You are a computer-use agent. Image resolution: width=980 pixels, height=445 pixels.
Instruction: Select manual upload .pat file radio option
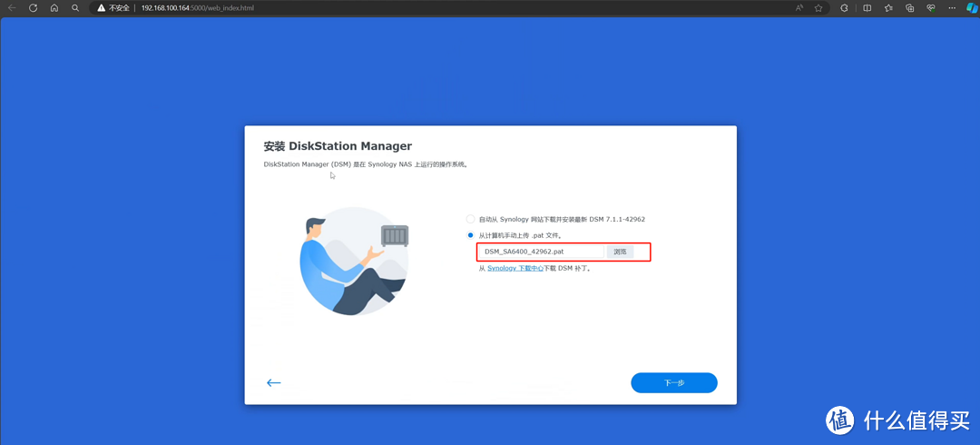tap(470, 235)
